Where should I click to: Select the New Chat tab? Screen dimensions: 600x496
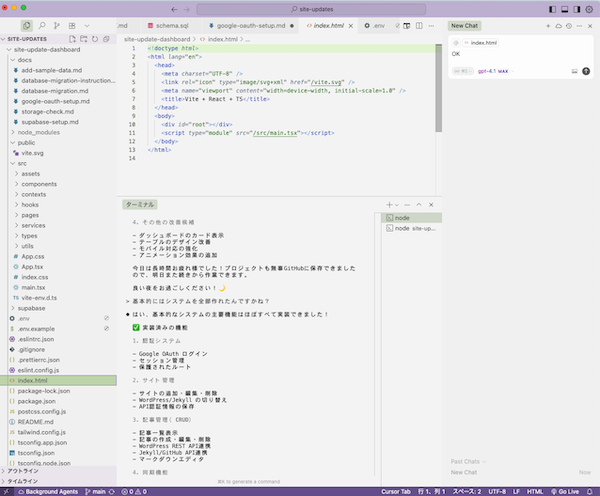(x=465, y=26)
